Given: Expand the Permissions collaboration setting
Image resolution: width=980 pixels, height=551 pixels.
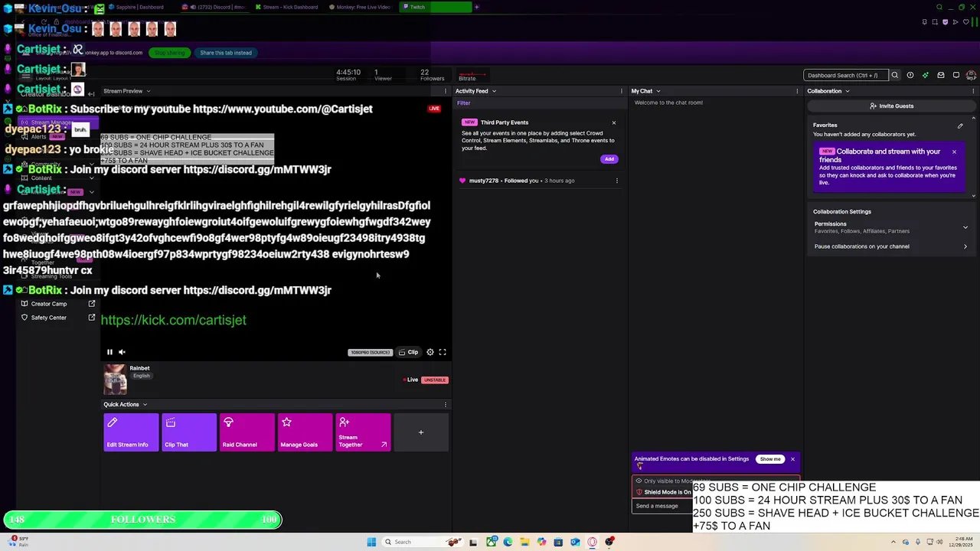Looking at the screenshot, I should (890, 227).
